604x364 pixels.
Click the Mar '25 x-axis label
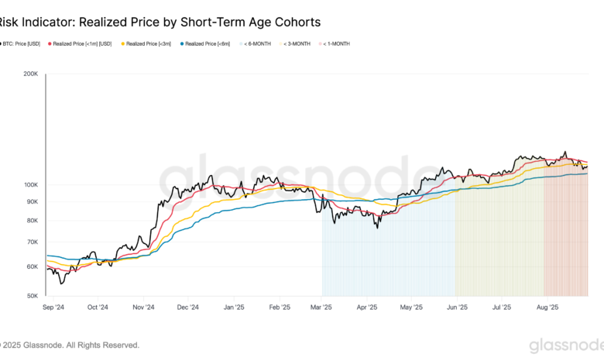[321, 307]
